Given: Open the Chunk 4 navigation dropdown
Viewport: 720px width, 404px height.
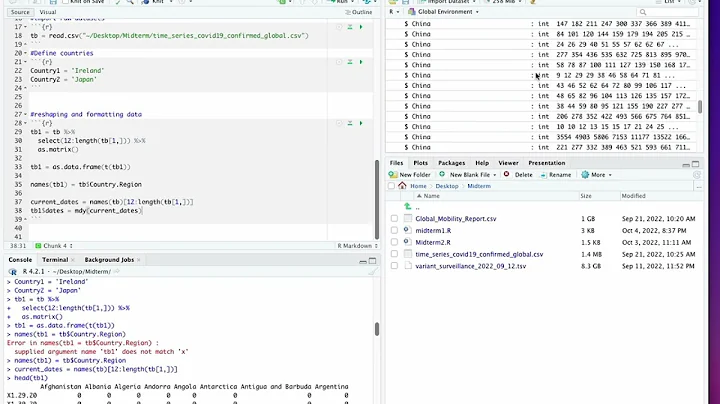Looking at the screenshot, I should pyautogui.click(x=54, y=246).
